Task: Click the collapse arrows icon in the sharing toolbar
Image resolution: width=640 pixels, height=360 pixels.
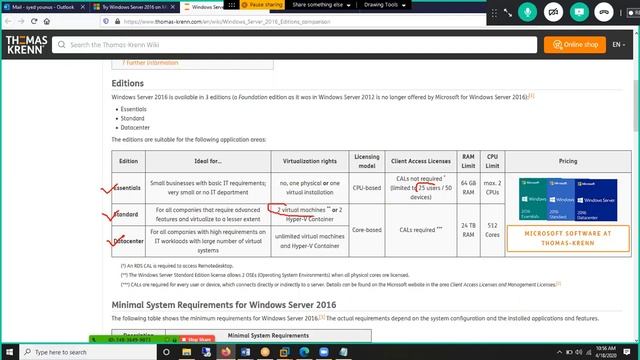Action: [508, 13]
